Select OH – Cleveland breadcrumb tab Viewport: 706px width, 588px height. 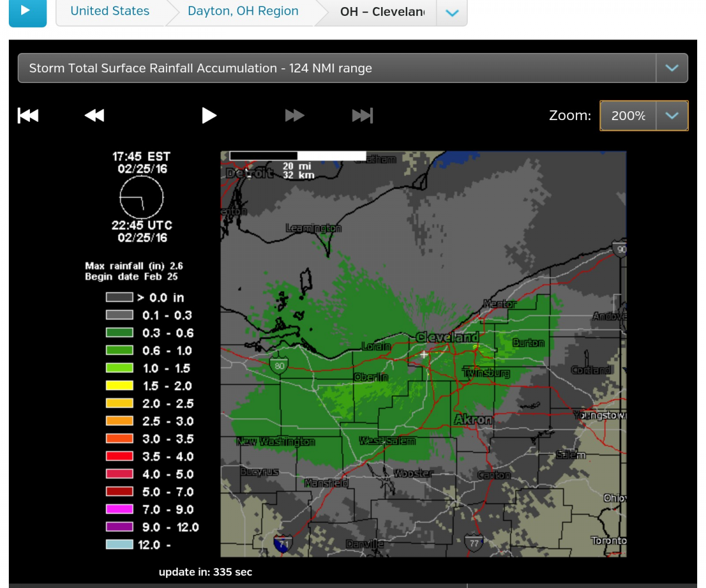pyautogui.click(x=382, y=12)
